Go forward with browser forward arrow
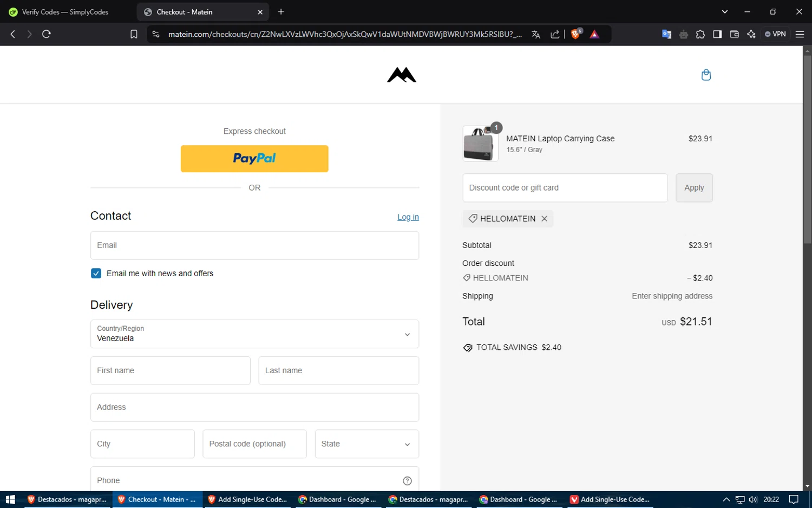Screen dimensions: 812x508 pyautogui.click(x=29, y=34)
